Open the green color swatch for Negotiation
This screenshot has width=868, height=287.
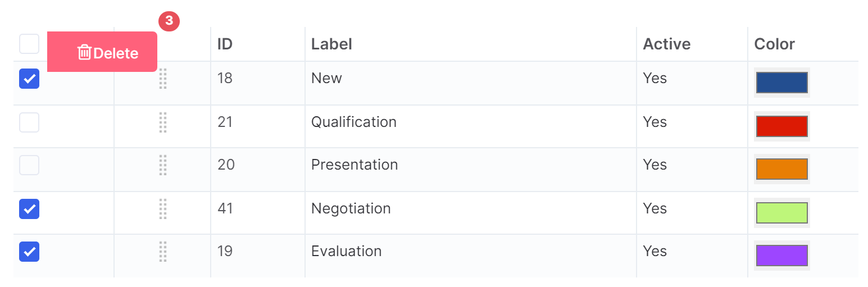click(781, 213)
